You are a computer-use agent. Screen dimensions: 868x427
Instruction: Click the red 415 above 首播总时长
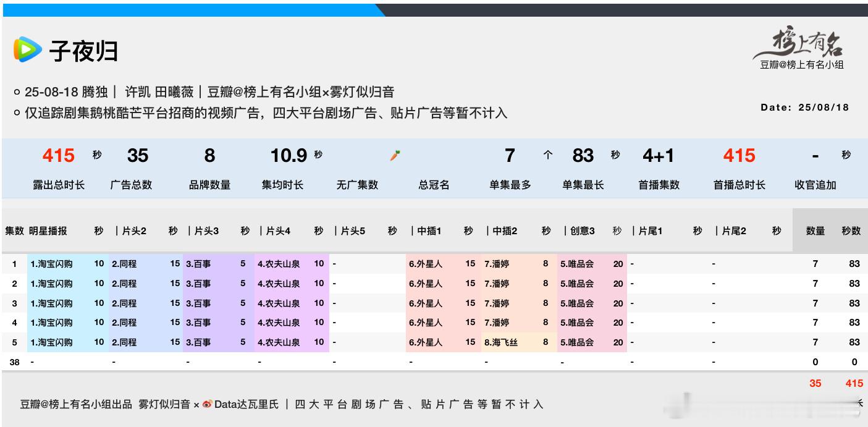click(x=739, y=156)
